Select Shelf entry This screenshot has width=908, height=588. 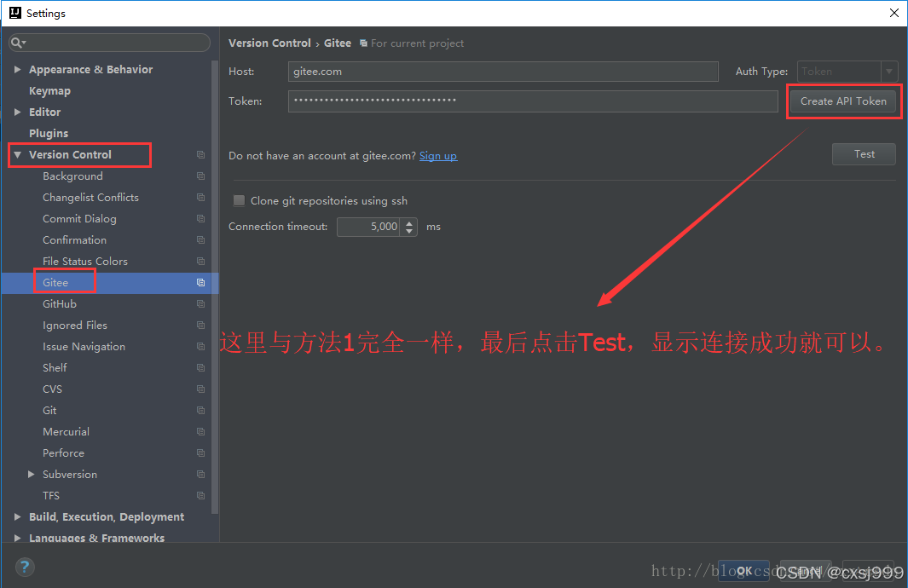(x=55, y=367)
